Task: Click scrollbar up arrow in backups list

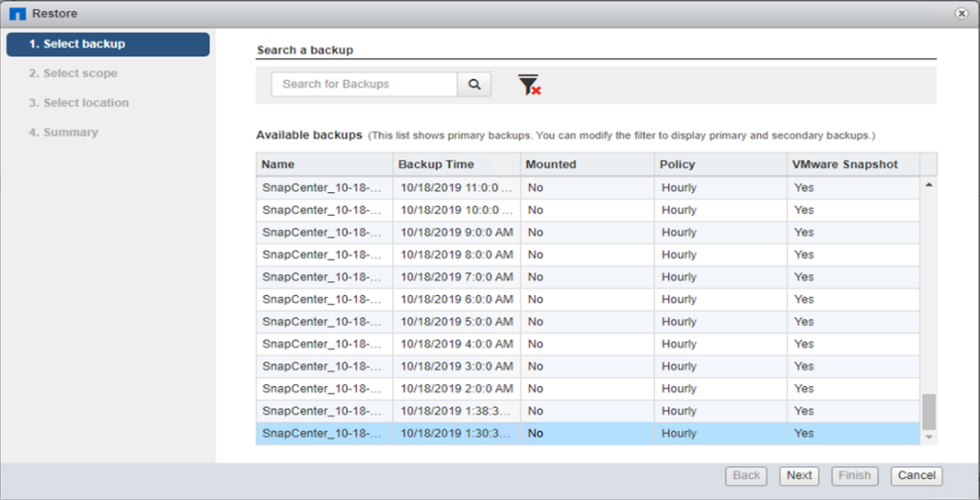Action: 928,185
